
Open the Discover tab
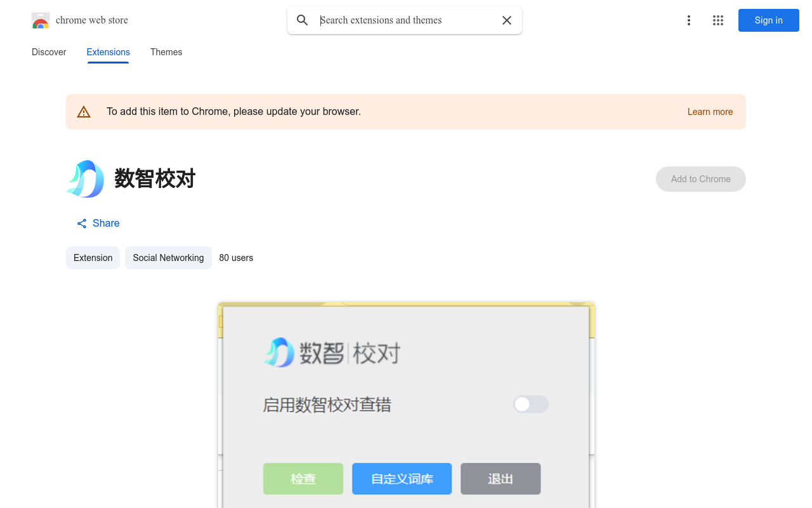49,52
